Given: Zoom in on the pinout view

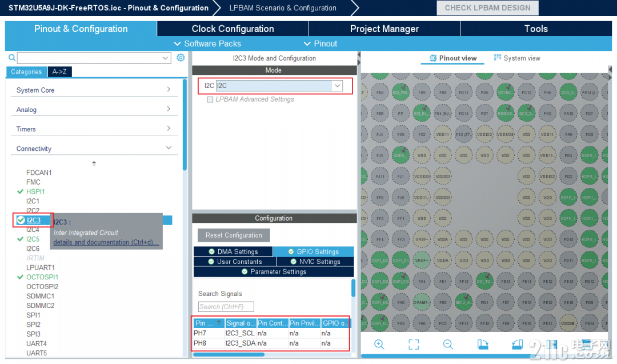Looking at the screenshot, I should tap(379, 345).
